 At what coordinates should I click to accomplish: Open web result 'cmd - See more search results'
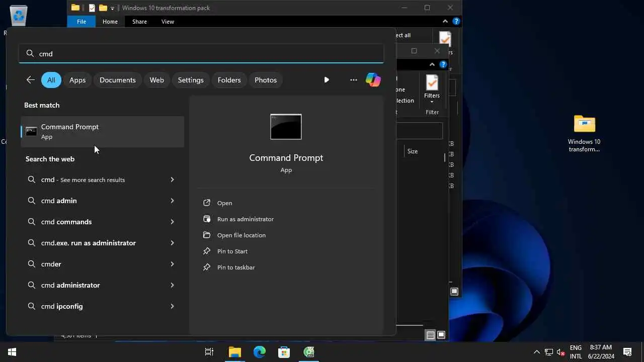point(103,179)
